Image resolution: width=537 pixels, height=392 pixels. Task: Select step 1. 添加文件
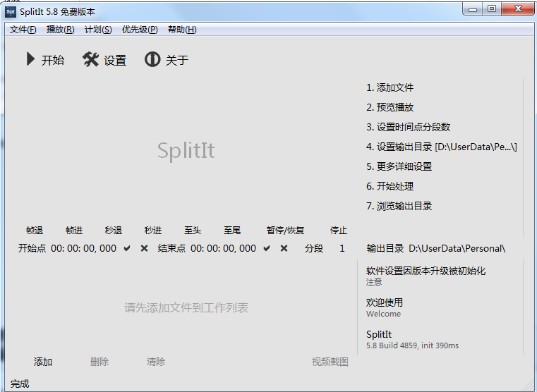390,88
